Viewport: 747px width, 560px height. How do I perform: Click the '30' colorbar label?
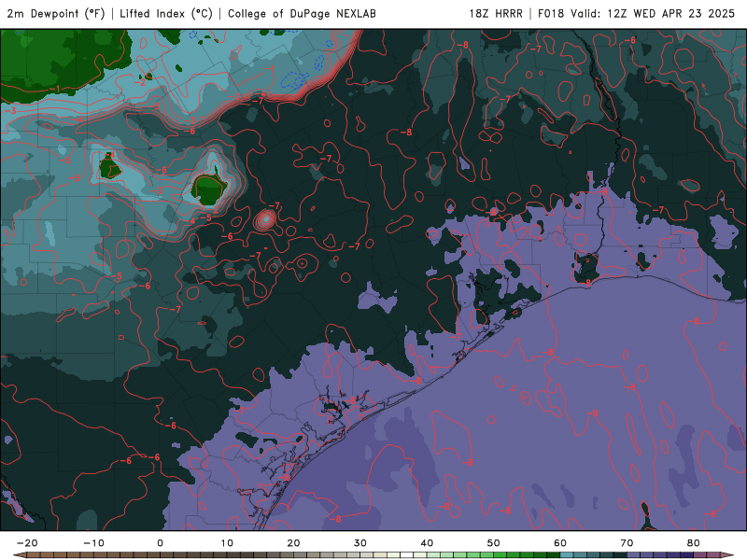[x=360, y=543]
